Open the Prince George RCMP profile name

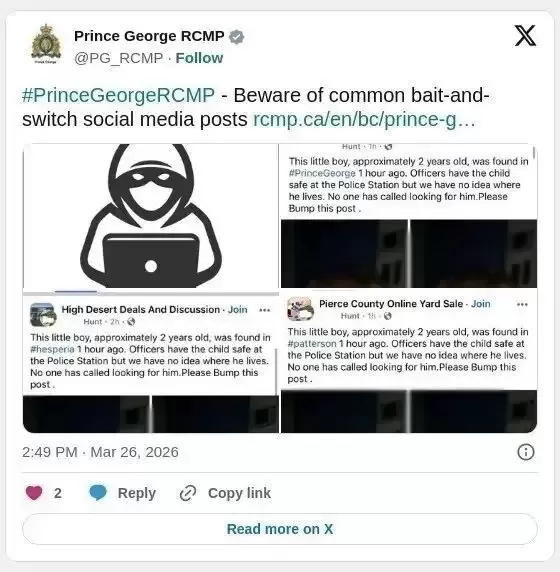[149, 36]
